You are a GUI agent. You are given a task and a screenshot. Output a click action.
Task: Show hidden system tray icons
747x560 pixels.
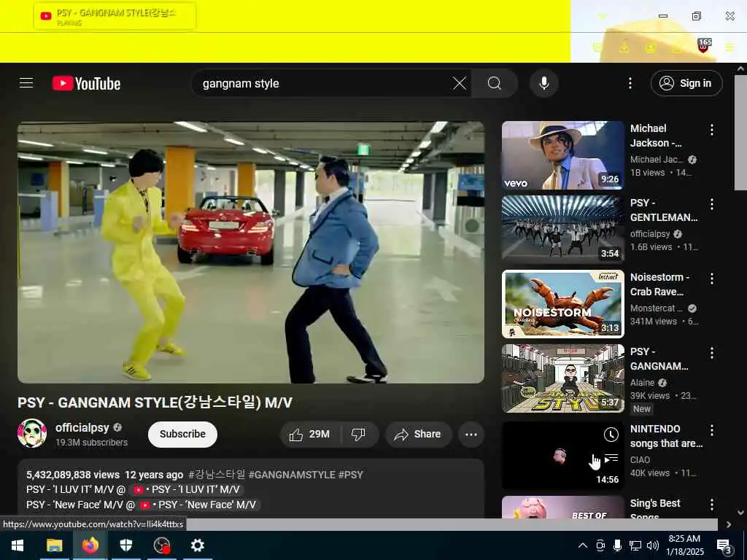(583, 545)
